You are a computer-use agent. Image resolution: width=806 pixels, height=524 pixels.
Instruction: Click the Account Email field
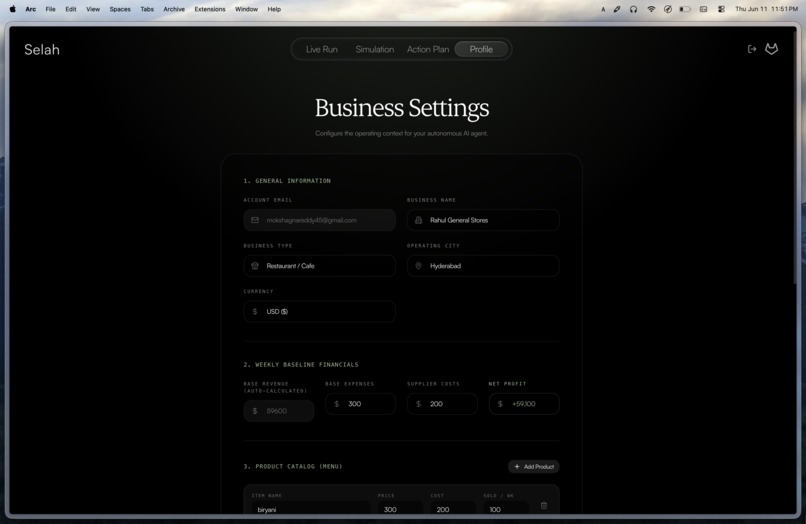(x=319, y=220)
